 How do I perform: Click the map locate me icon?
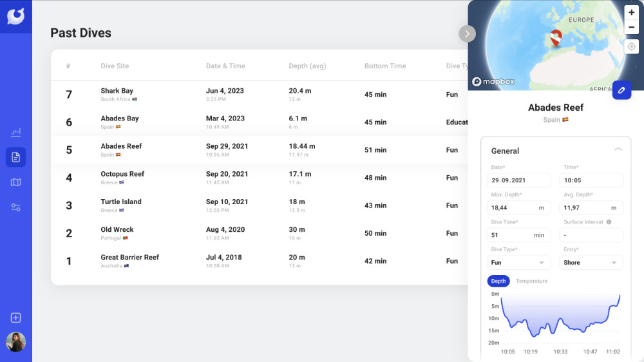pos(632,46)
